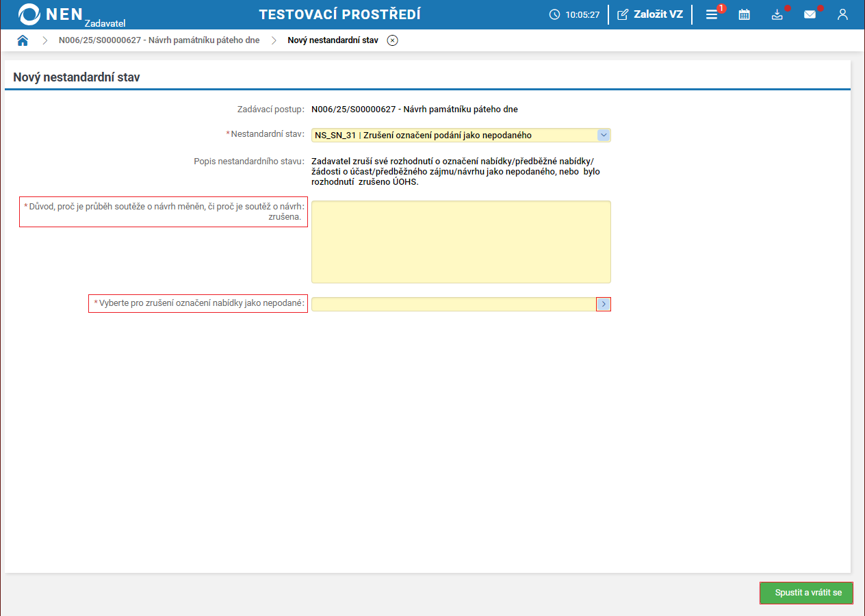
Task: Open the user profile icon
Action: coord(842,14)
